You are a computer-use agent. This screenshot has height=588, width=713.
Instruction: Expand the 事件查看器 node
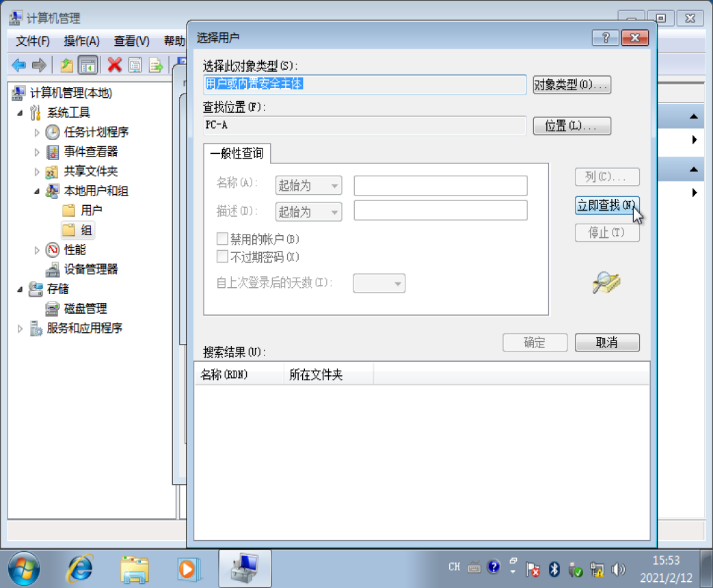click(37, 152)
